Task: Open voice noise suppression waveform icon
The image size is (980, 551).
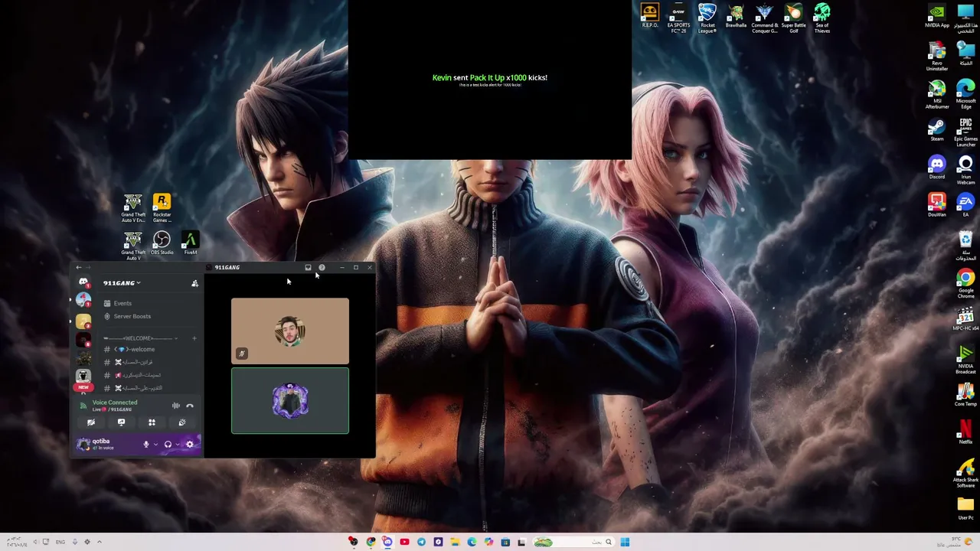Action: (176, 406)
